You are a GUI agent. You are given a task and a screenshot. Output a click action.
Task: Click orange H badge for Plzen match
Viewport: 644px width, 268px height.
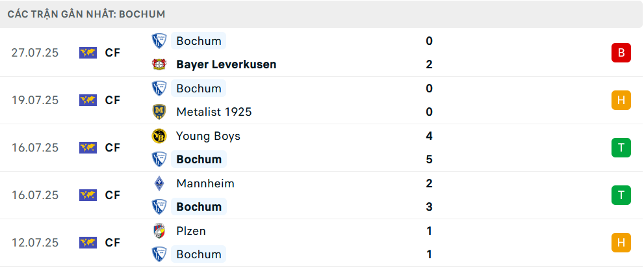(x=621, y=243)
